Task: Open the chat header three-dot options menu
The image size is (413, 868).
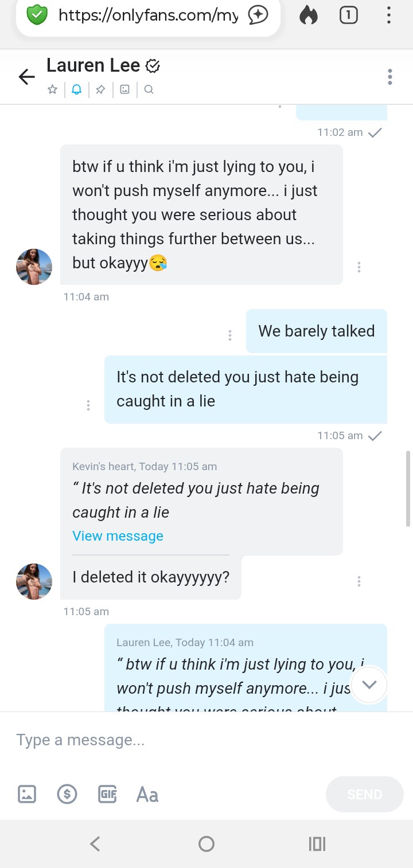Action: click(390, 77)
